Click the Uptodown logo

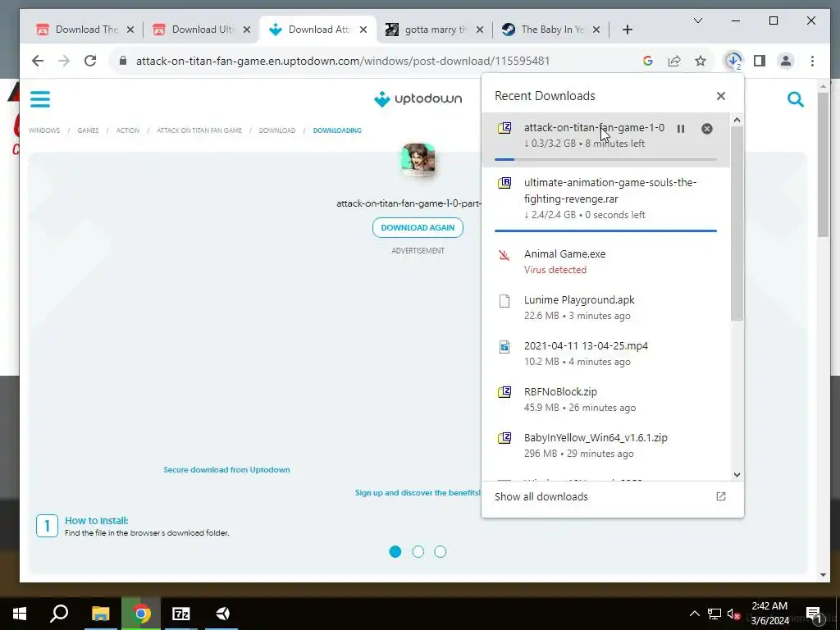click(x=418, y=98)
